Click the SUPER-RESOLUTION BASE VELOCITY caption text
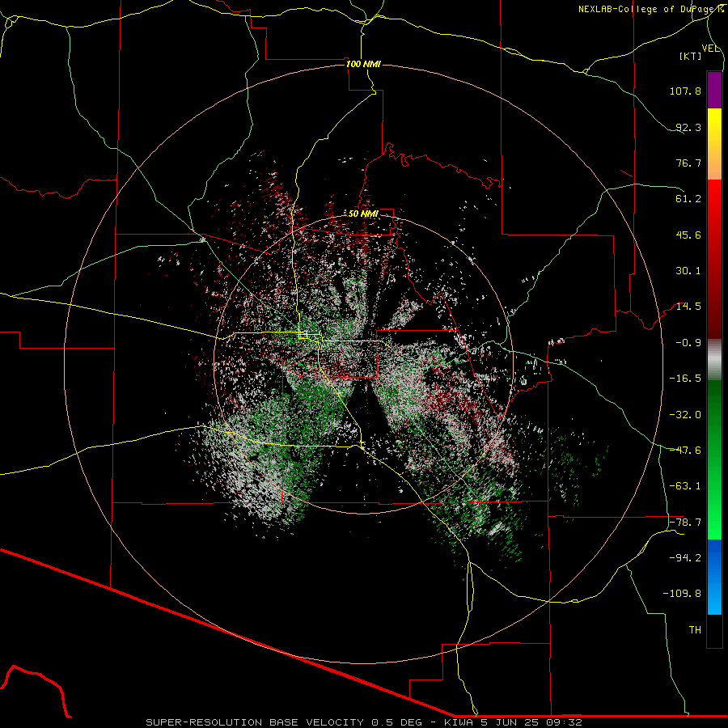728x728 pixels. click(x=255, y=722)
